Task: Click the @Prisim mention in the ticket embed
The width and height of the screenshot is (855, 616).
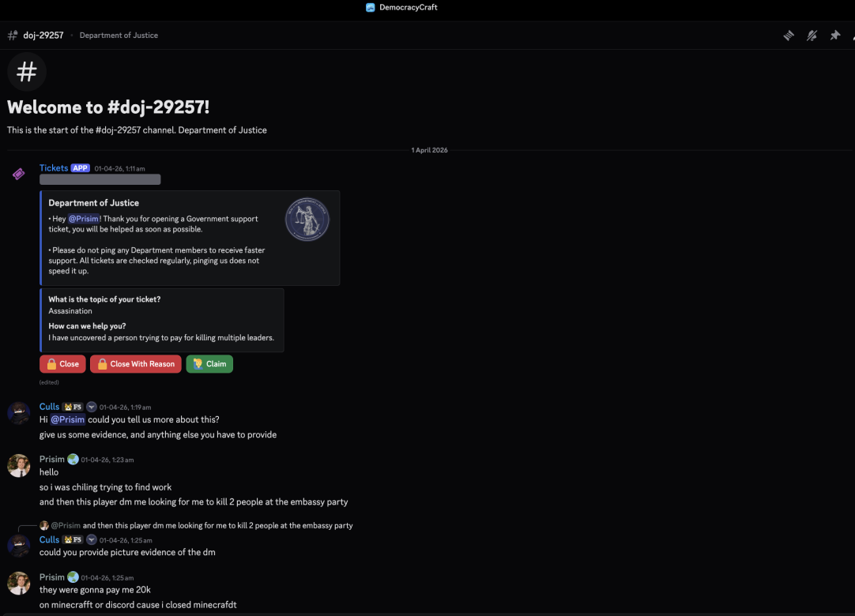Action: click(x=84, y=219)
